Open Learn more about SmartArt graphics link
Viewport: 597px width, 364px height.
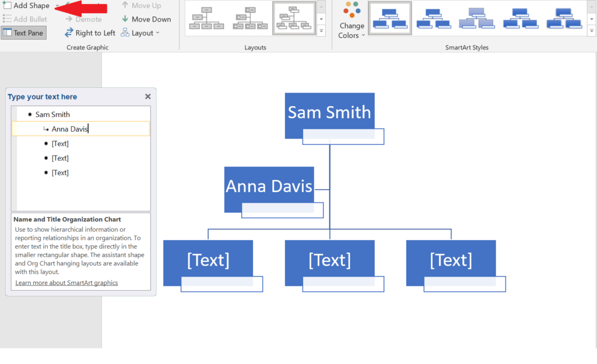pos(66,283)
